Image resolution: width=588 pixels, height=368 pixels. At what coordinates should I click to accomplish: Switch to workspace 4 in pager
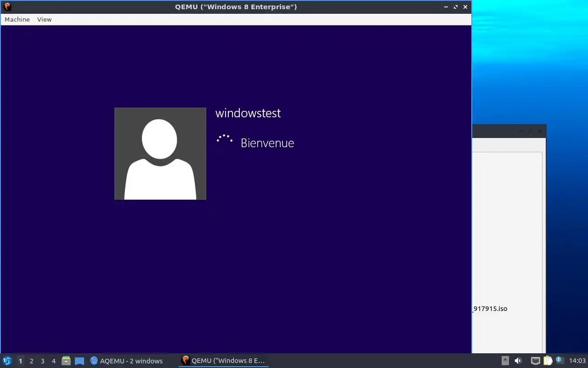(53, 361)
